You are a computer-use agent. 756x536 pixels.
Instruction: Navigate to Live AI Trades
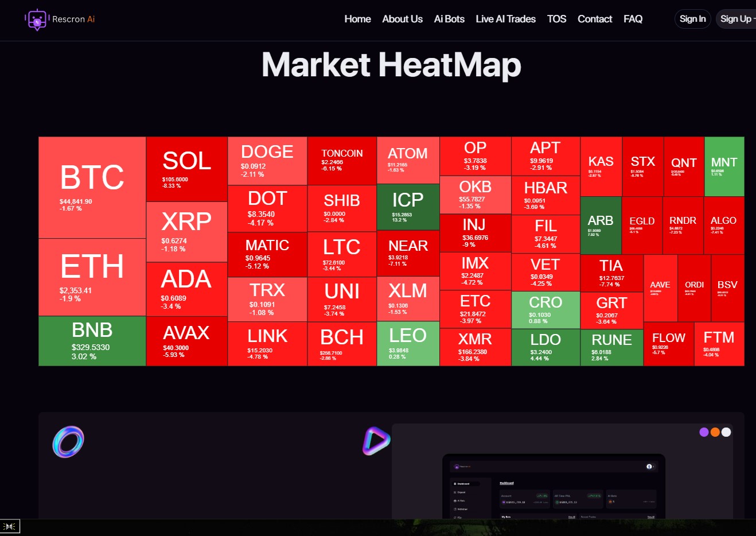tap(505, 19)
